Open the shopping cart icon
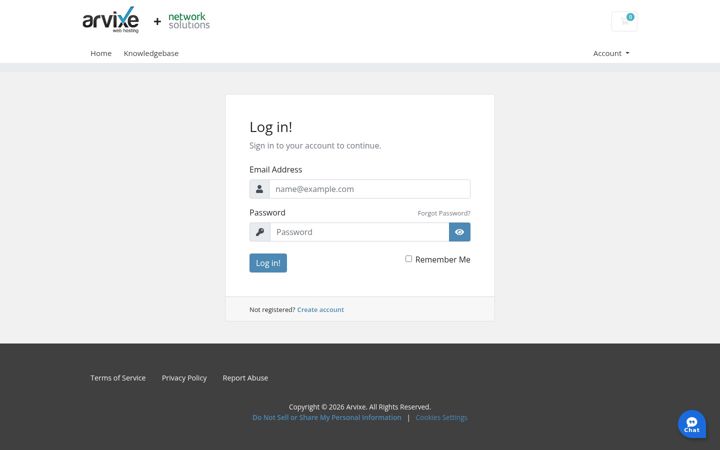Viewport: 720px width, 450px height. pos(624,21)
